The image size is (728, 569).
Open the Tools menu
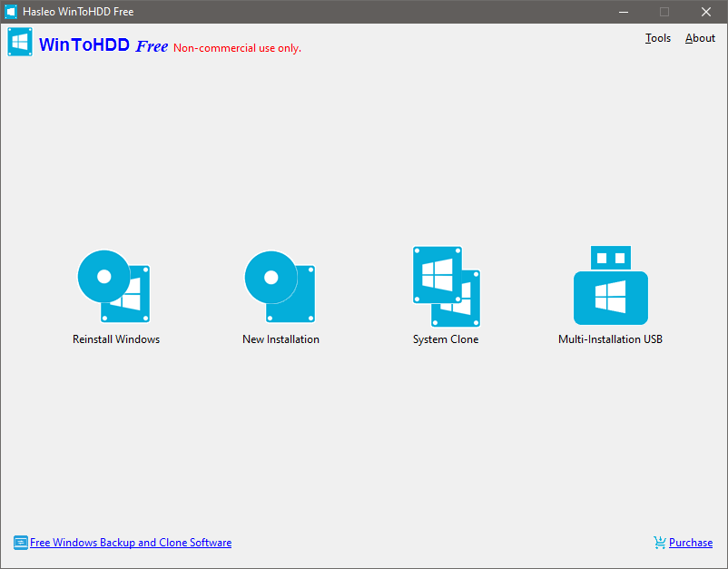click(x=658, y=38)
